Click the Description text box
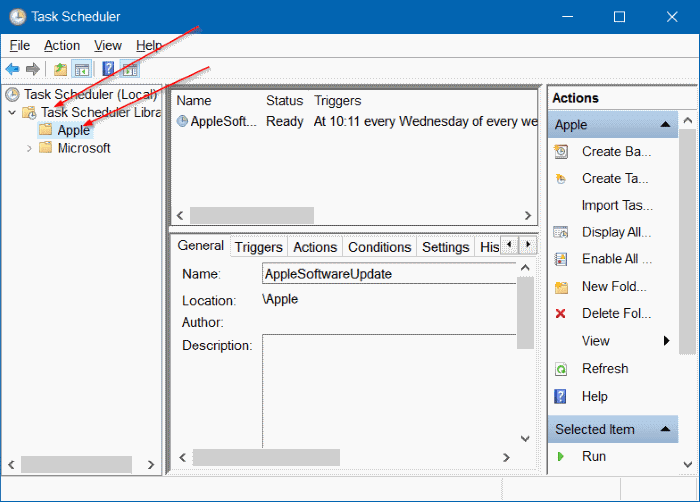700x502 pixels. coord(389,391)
